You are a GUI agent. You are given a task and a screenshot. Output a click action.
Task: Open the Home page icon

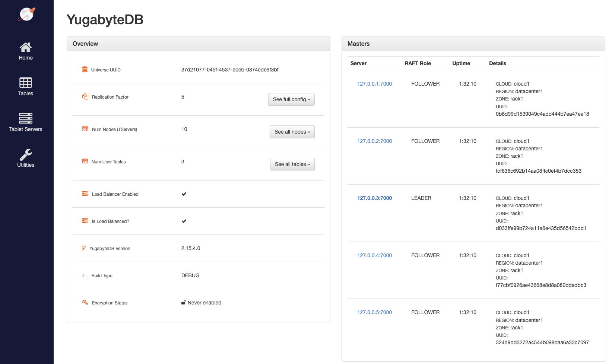coord(26,47)
